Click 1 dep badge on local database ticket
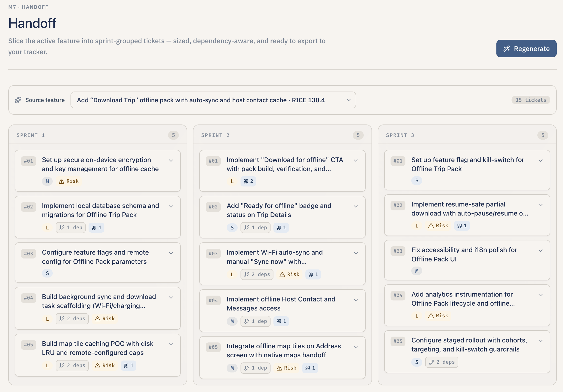The width and height of the screenshot is (563, 392). pos(71,227)
